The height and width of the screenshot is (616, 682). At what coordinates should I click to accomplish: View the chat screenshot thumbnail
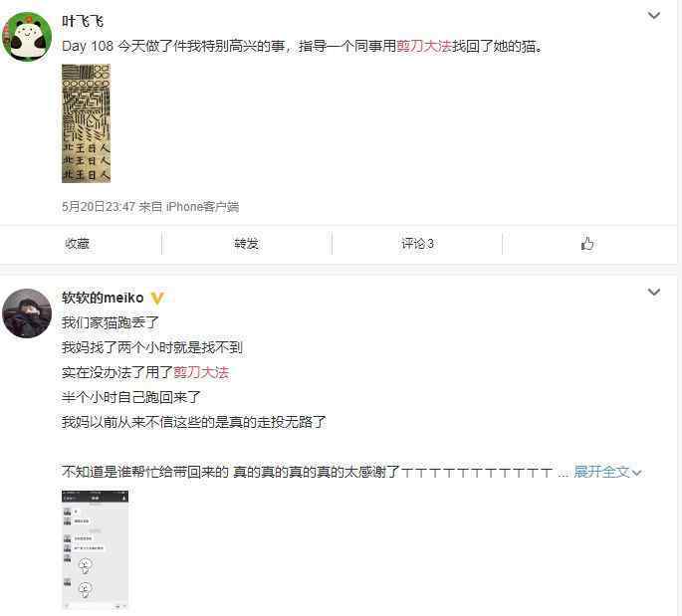(x=96, y=550)
